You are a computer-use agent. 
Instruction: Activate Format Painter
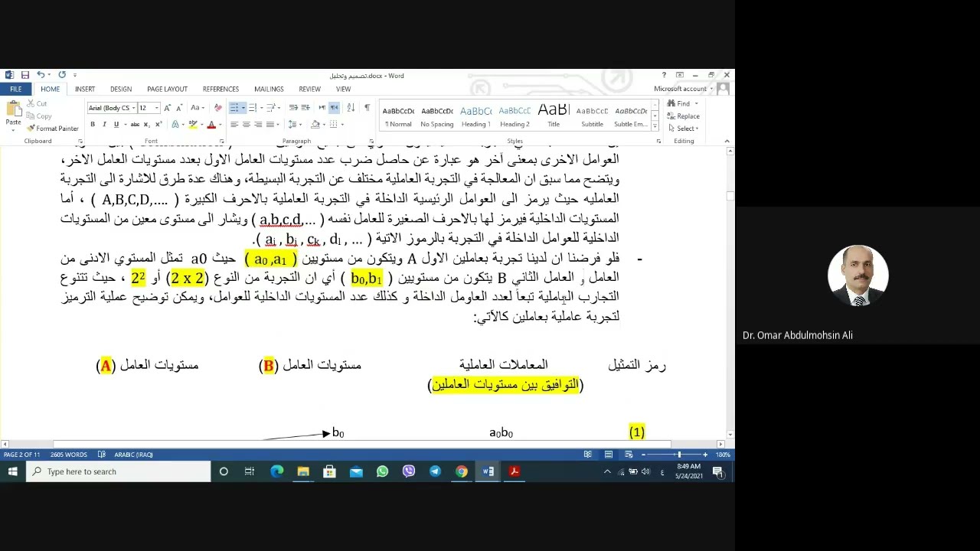(52, 129)
